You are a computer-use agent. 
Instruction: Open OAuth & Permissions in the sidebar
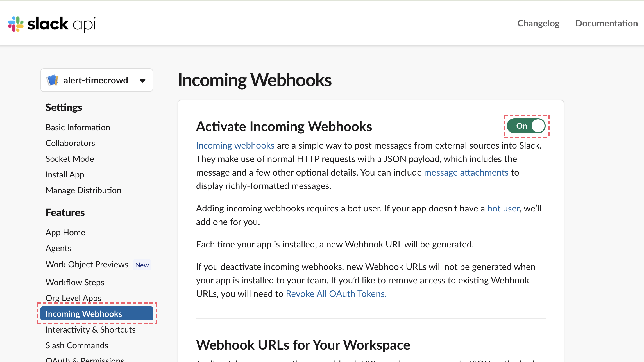coord(85,359)
